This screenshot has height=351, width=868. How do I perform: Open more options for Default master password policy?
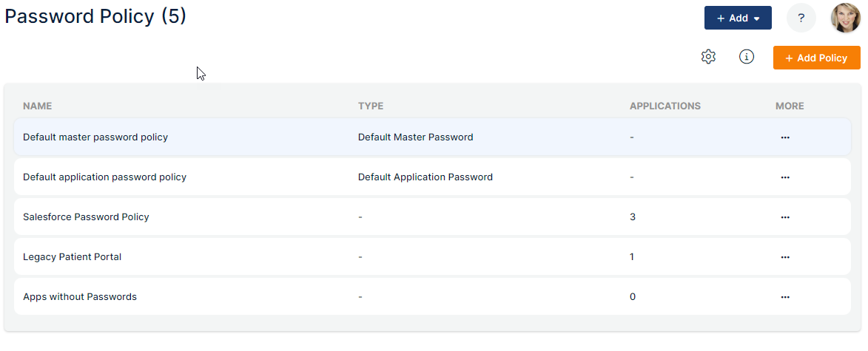pyautogui.click(x=785, y=137)
